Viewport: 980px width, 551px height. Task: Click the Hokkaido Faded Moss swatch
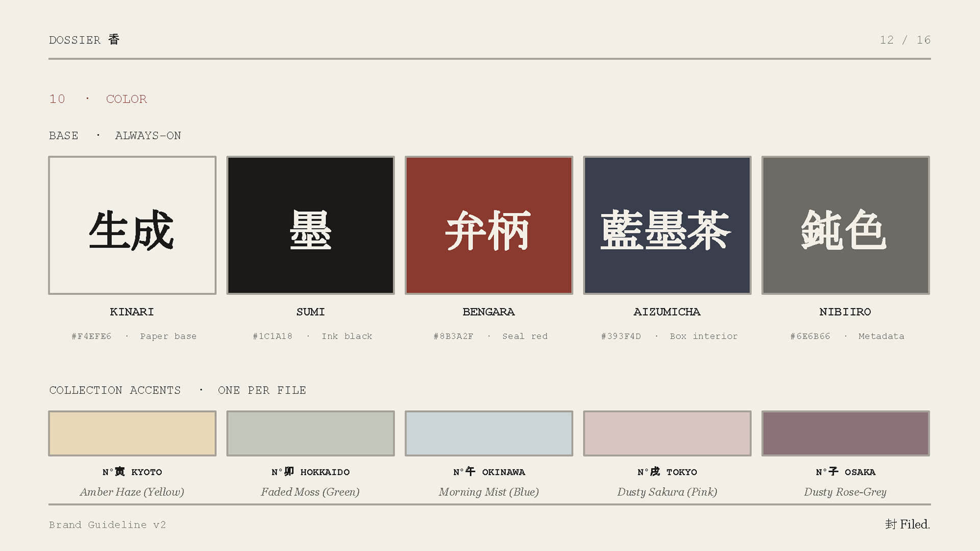pyautogui.click(x=310, y=433)
